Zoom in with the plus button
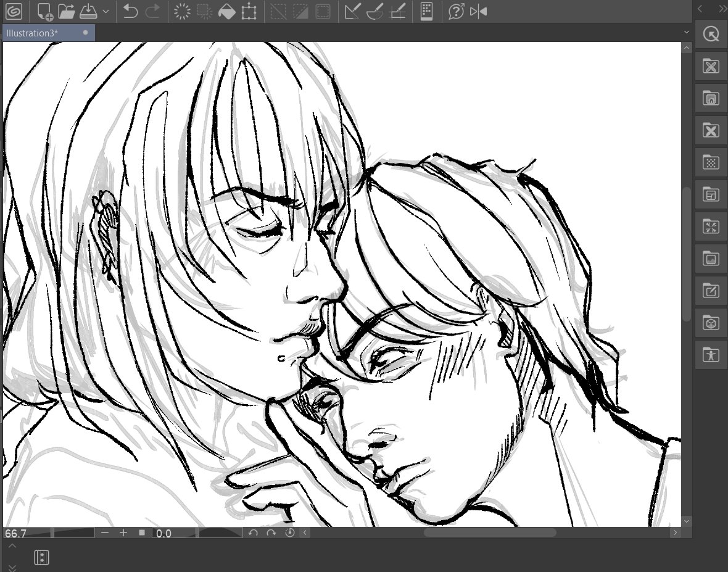Viewport: 728px width, 572px height. coord(123,533)
